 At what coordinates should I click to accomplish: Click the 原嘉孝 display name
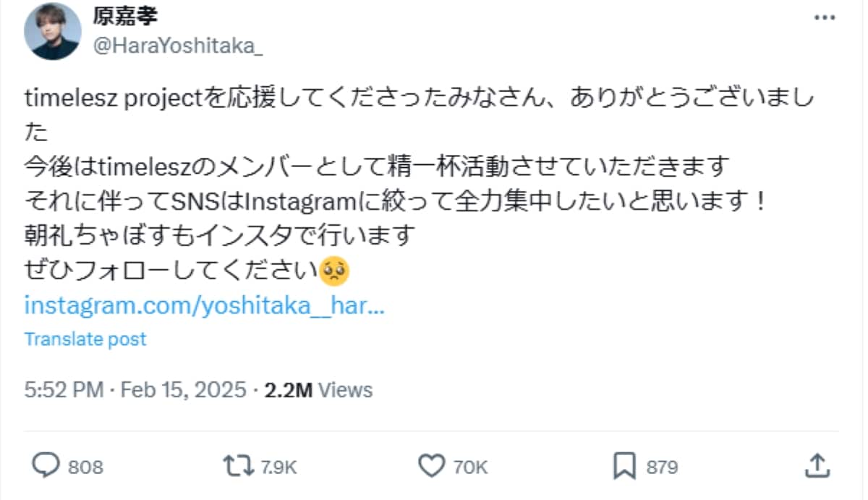(x=124, y=16)
